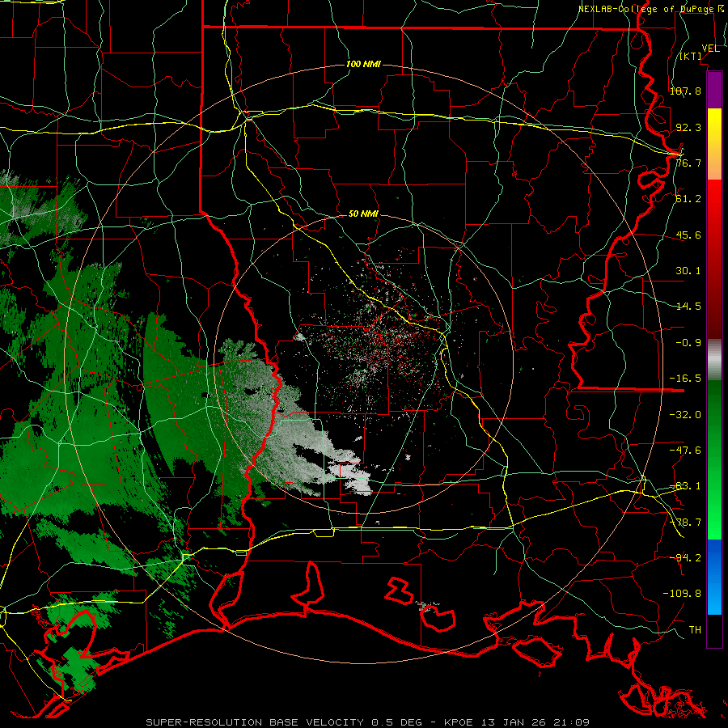Click the -94.2 legend value

(685, 557)
